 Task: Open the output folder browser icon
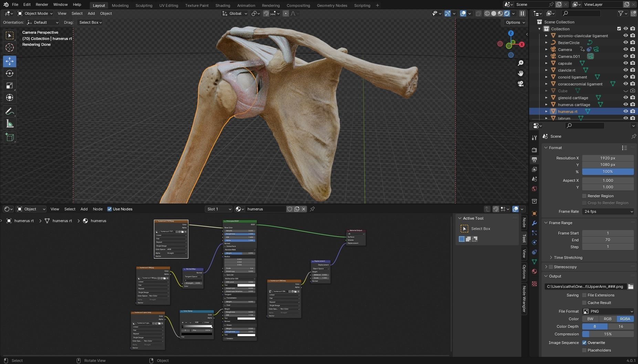pyautogui.click(x=630, y=287)
